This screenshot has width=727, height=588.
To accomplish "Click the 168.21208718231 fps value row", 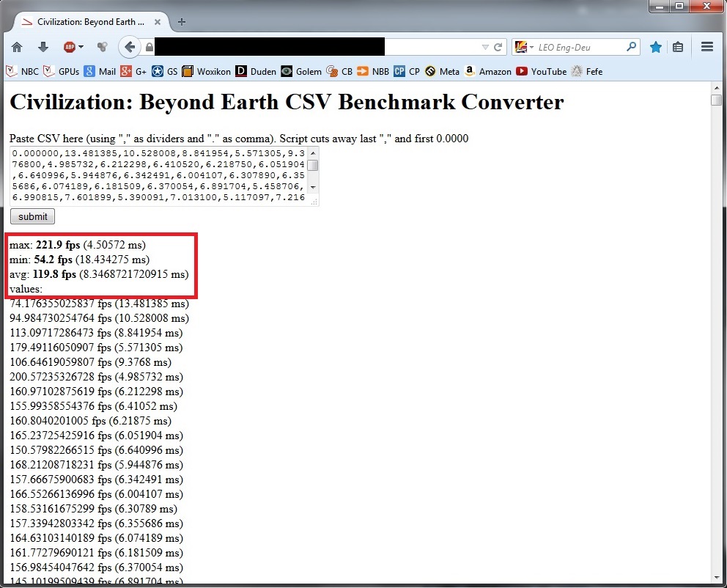I will point(96,465).
